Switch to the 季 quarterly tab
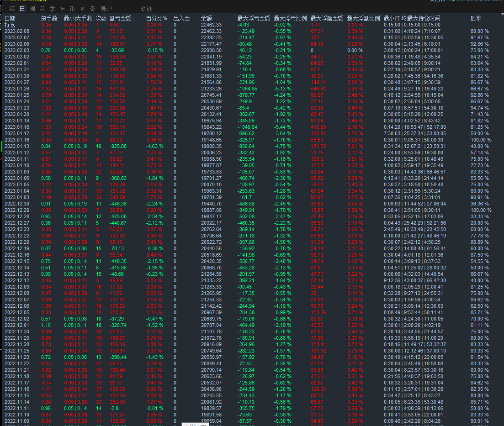The height and width of the screenshot is (426, 504). (x=53, y=9)
